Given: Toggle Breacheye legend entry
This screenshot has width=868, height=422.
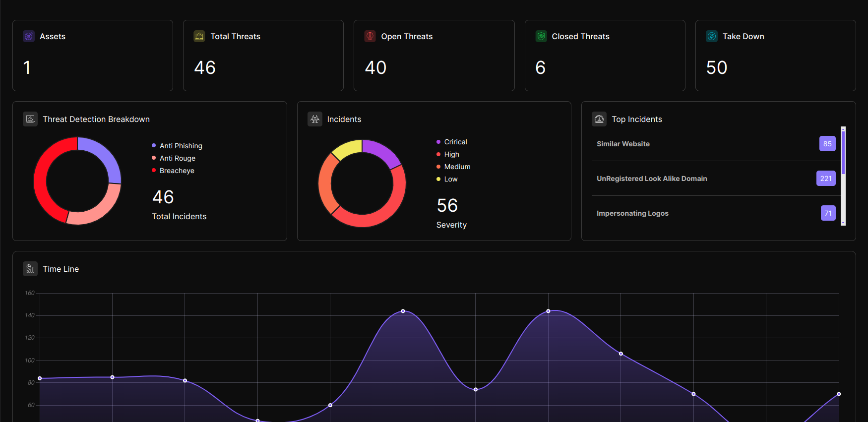Looking at the screenshot, I should click(x=173, y=171).
